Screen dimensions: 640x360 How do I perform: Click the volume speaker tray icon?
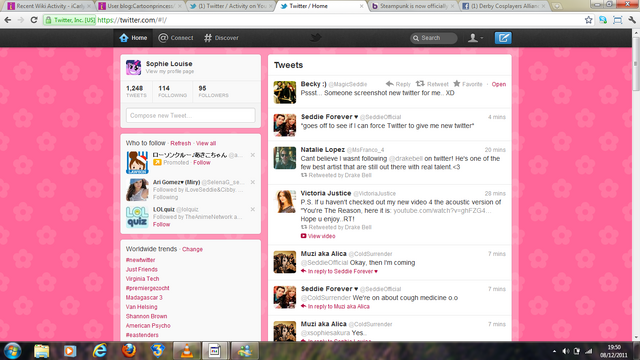point(566,351)
